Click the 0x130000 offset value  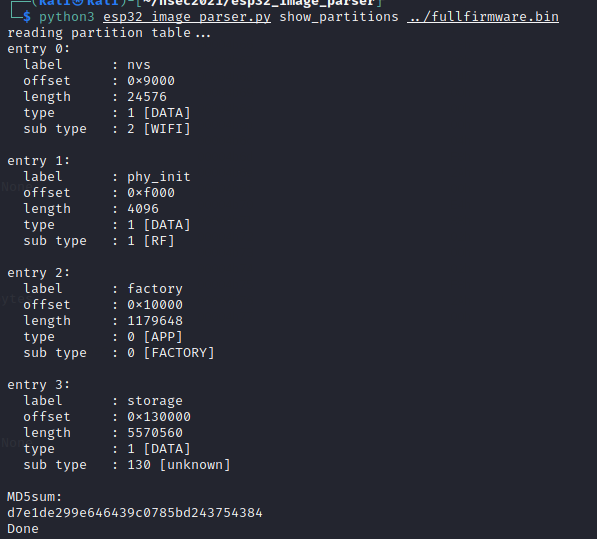[x=159, y=416]
